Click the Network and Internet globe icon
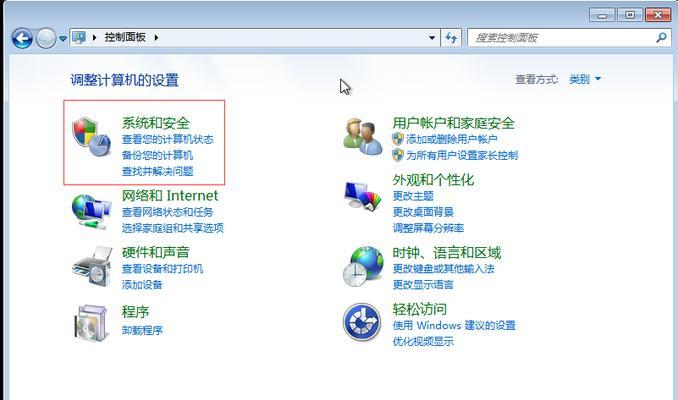The height and width of the screenshot is (400, 678). coord(92,211)
